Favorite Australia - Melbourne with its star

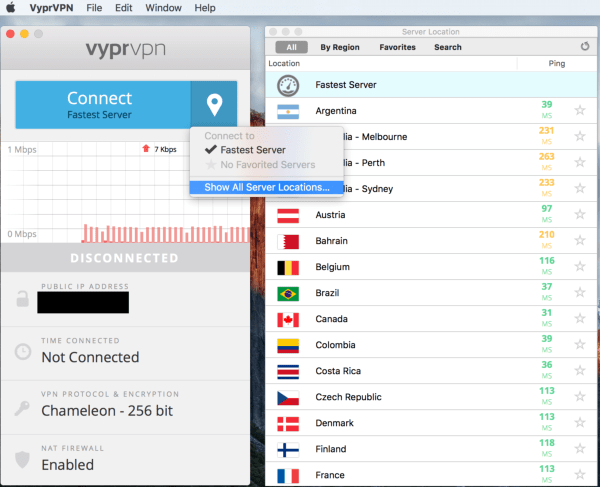580,136
